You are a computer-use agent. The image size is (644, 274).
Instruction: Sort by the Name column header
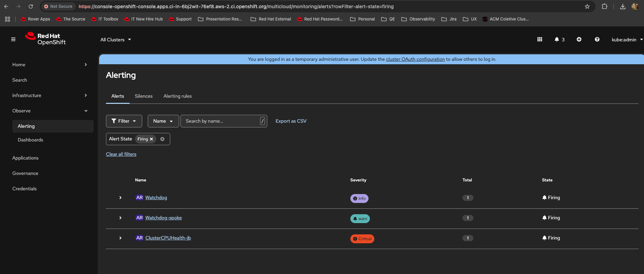(140, 180)
